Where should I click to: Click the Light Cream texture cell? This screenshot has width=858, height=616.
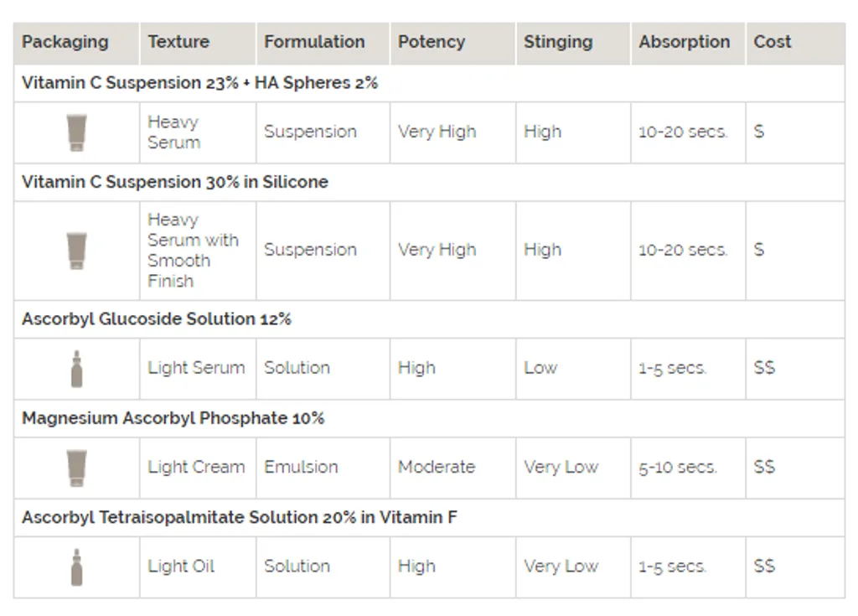[x=196, y=467]
